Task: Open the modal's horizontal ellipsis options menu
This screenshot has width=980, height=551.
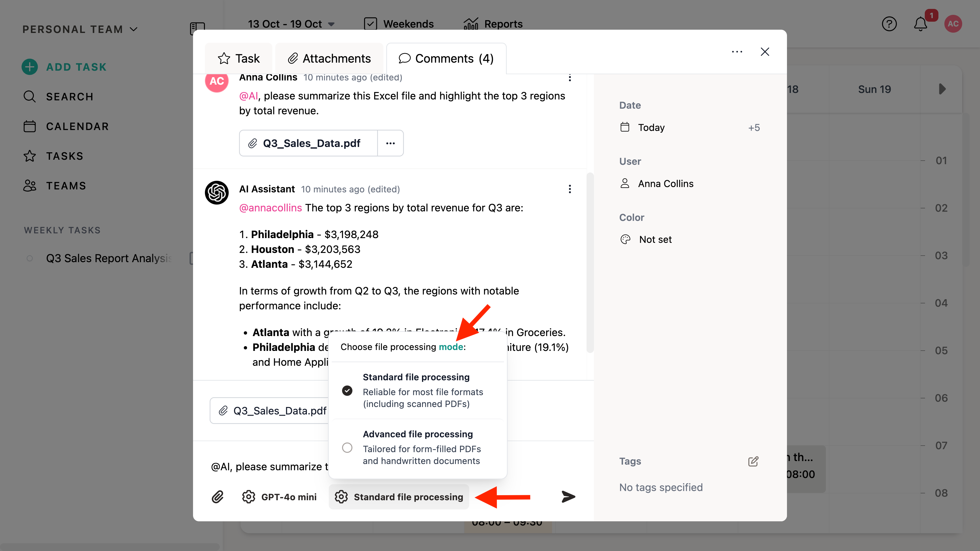Action: click(x=737, y=52)
